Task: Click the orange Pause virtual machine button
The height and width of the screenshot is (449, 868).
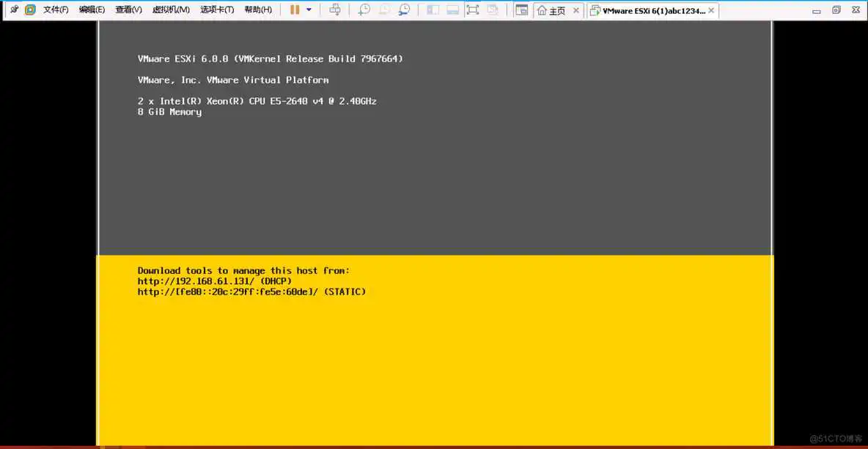Action: pyautogui.click(x=295, y=10)
